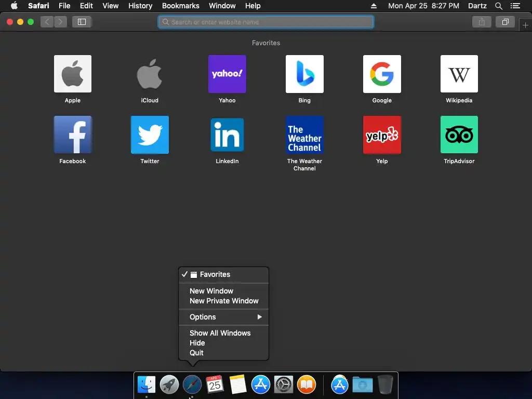Open the App Store in the Dock

261,385
